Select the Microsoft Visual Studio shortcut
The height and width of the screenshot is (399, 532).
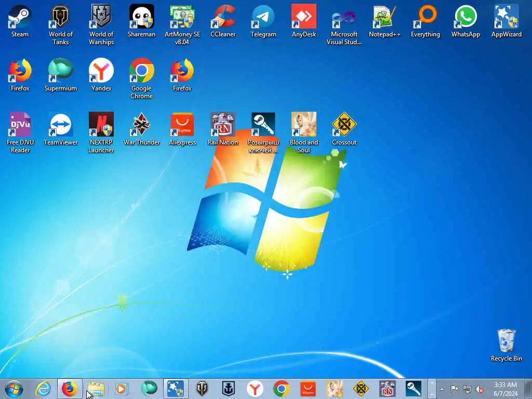click(344, 24)
